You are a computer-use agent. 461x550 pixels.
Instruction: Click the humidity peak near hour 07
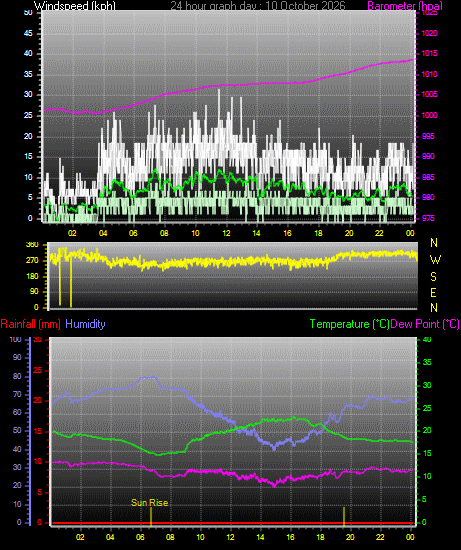(x=149, y=378)
